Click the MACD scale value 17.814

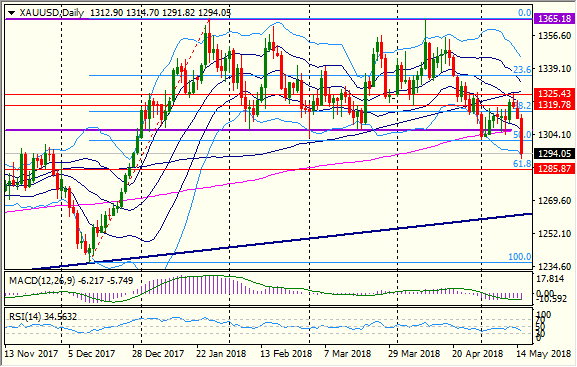pyautogui.click(x=551, y=279)
